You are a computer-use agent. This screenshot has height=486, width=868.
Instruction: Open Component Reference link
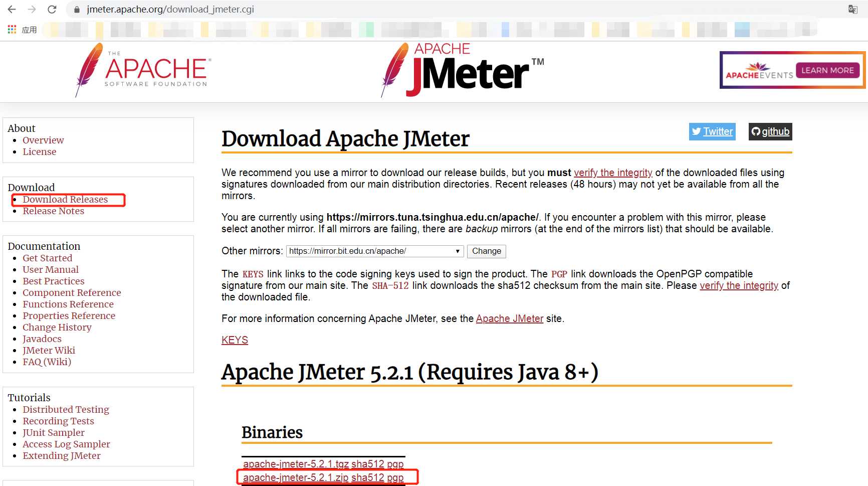(72, 292)
